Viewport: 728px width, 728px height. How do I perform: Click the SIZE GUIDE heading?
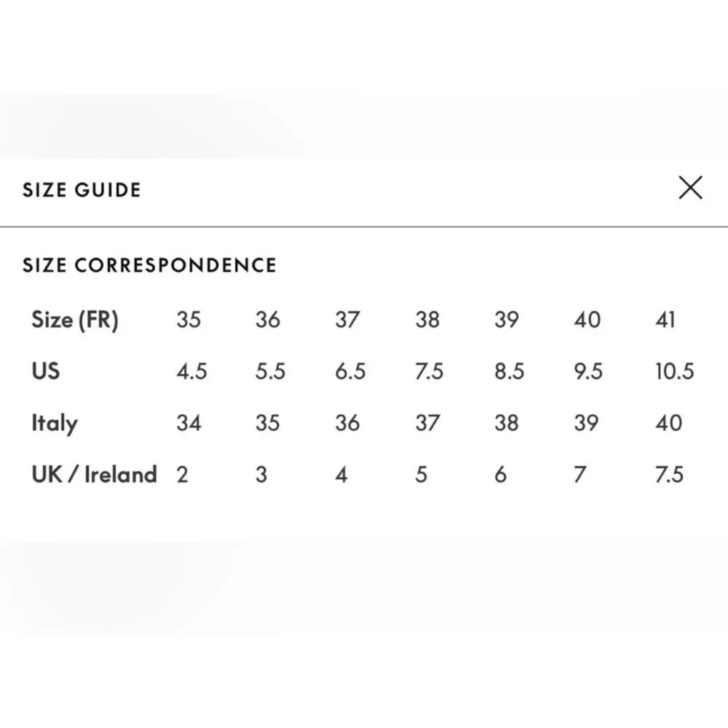82,190
